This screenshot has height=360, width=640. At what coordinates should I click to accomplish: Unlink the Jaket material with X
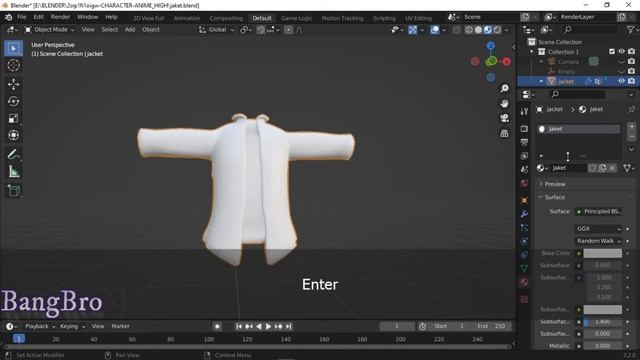[612, 168]
